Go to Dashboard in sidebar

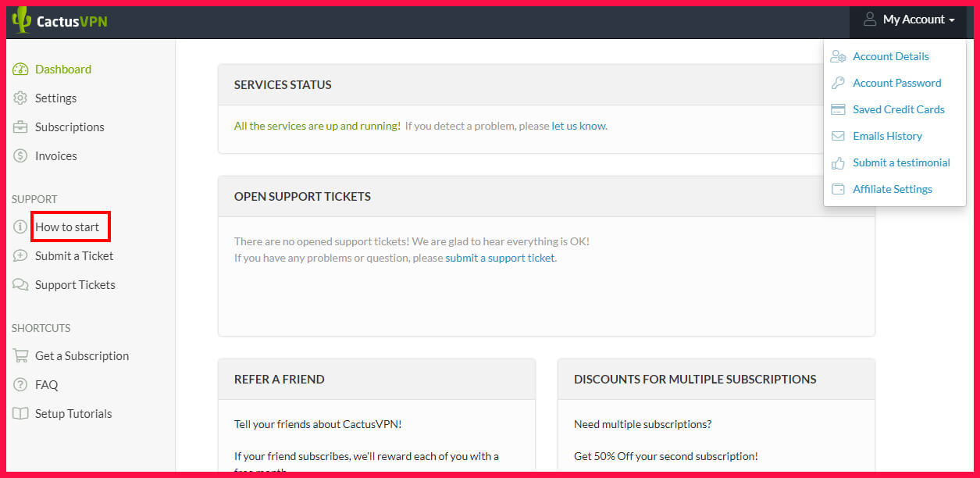[x=63, y=69]
